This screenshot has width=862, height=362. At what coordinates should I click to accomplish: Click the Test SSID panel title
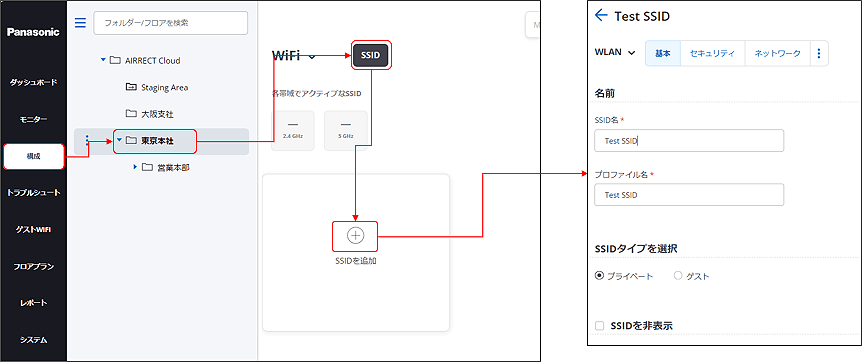pyautogui.click(x=642, y=17)
